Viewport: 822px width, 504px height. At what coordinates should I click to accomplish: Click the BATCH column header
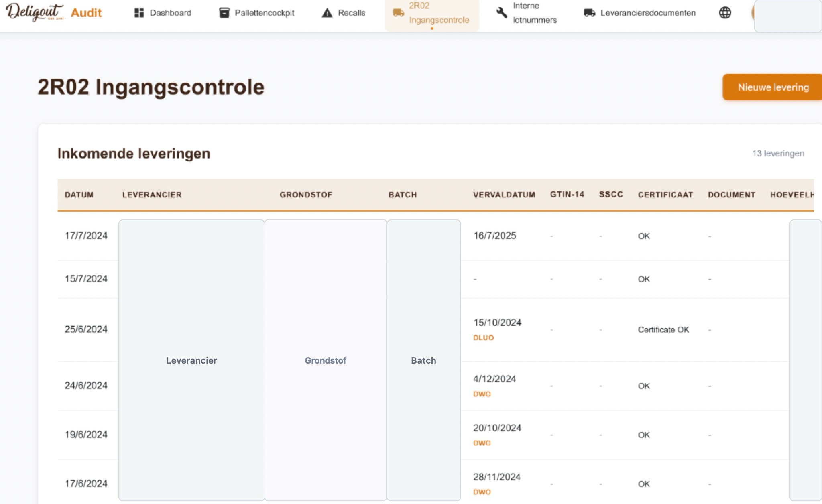(403, 195)
